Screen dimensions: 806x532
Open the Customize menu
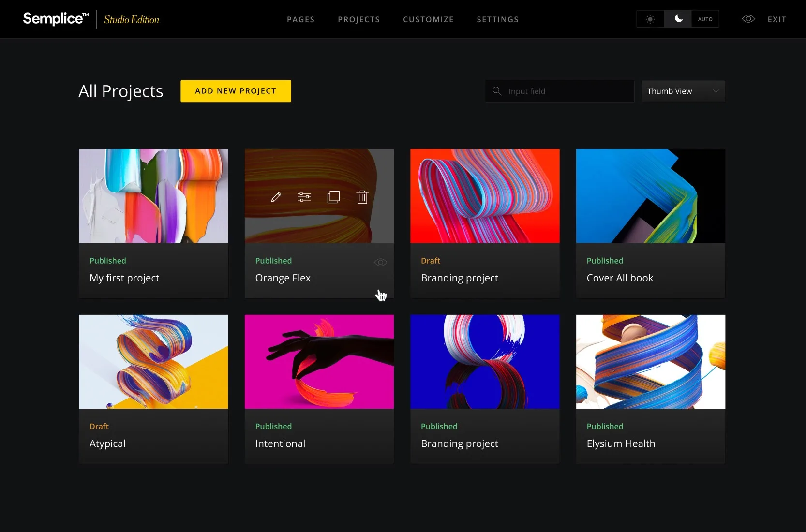tap(429, 19)
